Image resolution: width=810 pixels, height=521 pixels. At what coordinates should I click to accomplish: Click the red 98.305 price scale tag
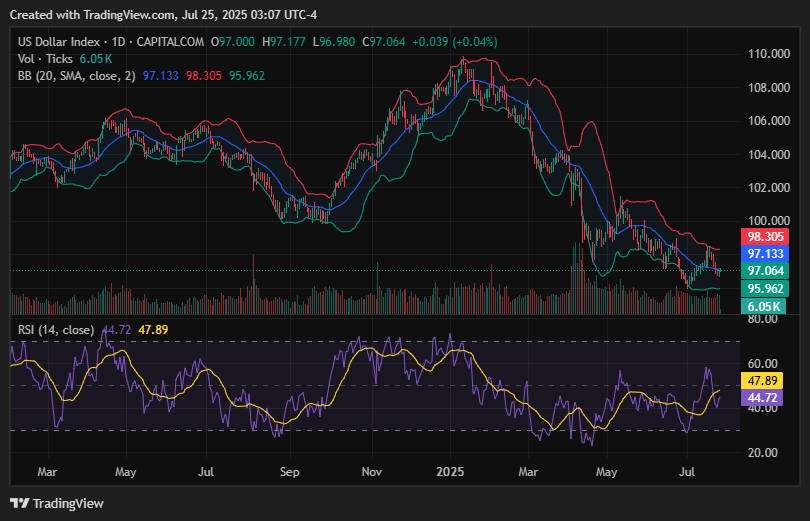point(765,236)
